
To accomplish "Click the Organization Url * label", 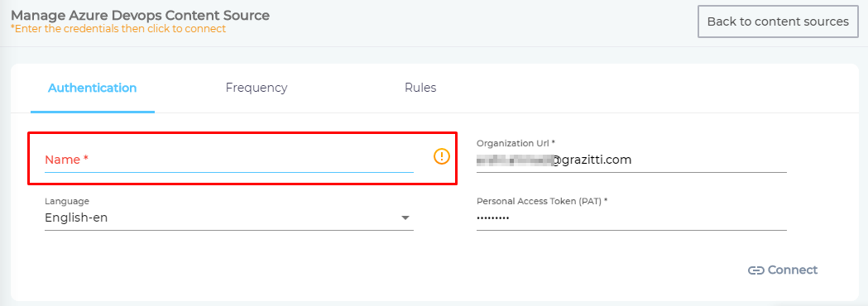I will click(516, 143).
